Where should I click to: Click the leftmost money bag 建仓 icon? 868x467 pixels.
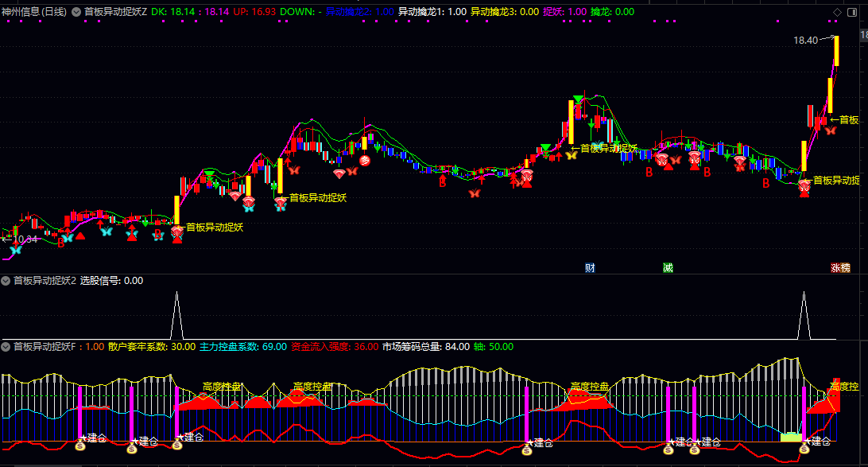(x=80, y=447)
